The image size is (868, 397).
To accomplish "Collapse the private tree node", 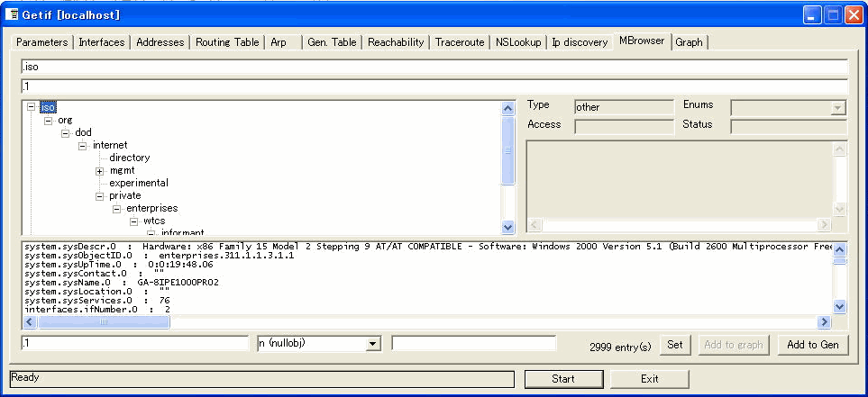I will [x=100, y=196].
